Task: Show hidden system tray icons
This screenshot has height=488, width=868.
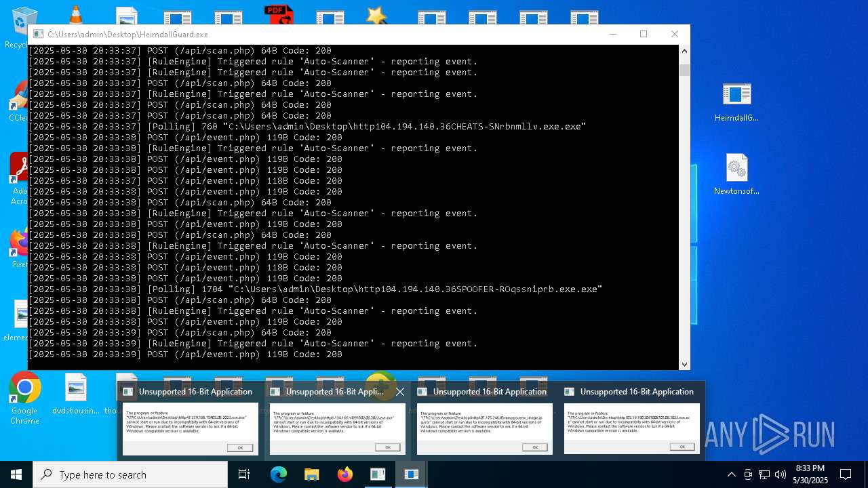Action: coord(731,474)
